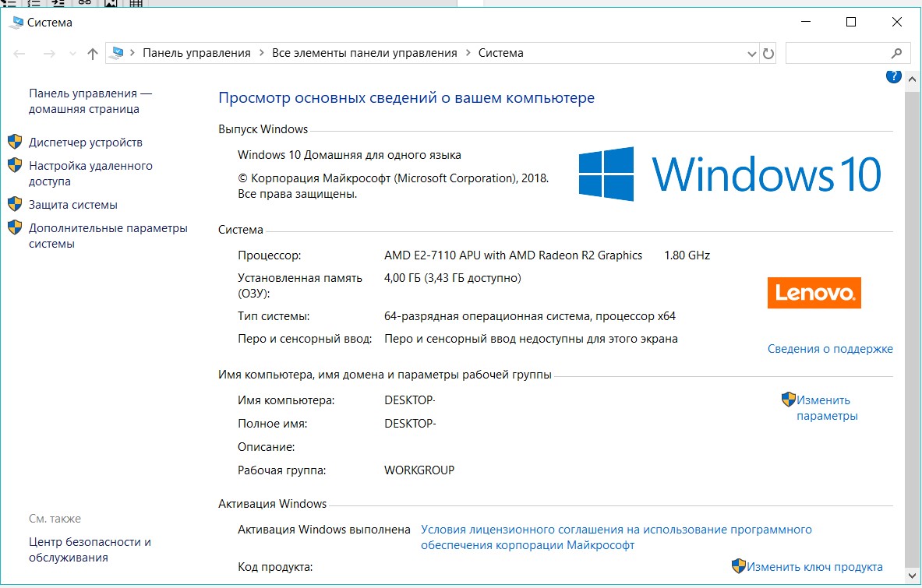Click the forward navigation arrow

49,54
